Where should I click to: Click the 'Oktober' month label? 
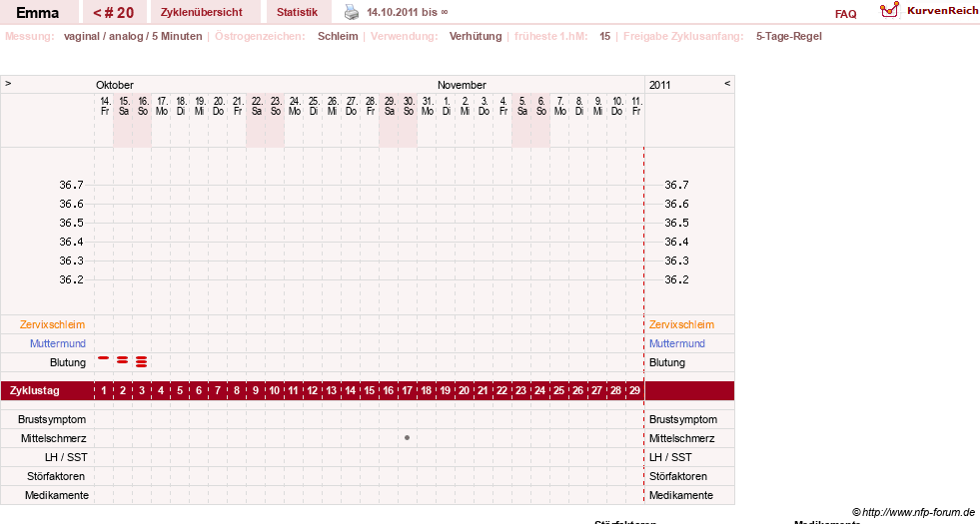pyautogui.click(x=114, y=85)
